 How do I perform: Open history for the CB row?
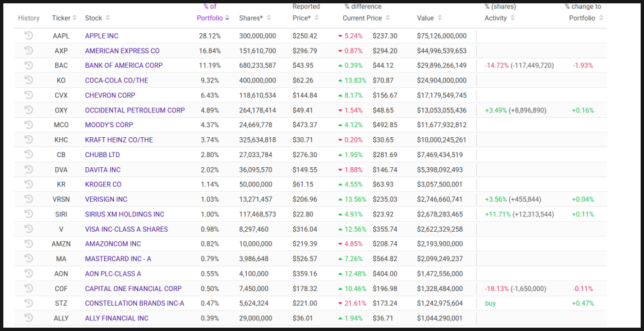29,155
